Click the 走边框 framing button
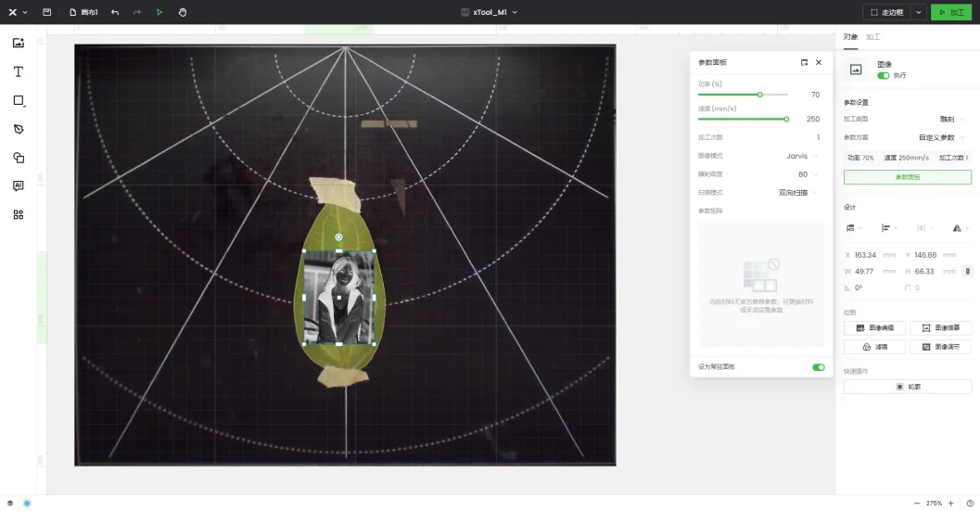 [x=887, y=12]
